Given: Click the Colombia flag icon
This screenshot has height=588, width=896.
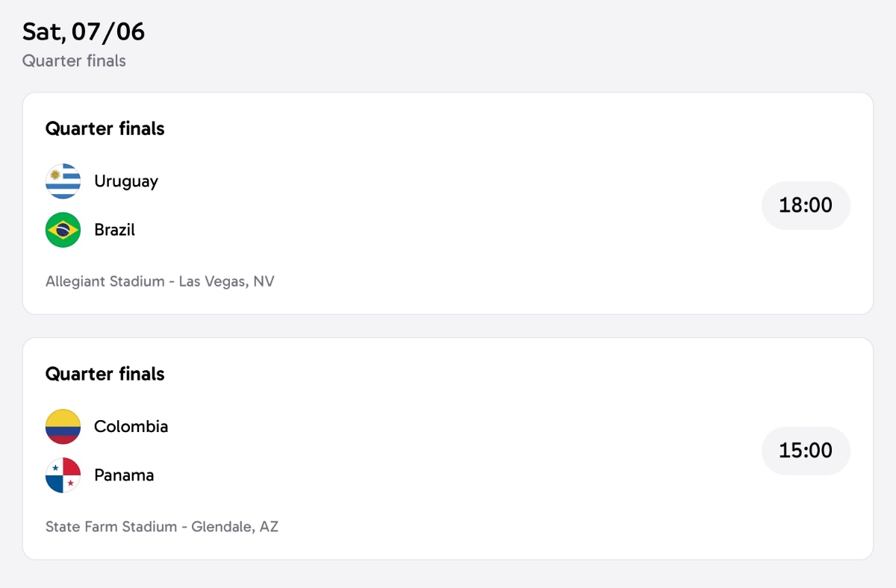Looking at the screenshot, I should pos(63,427).
